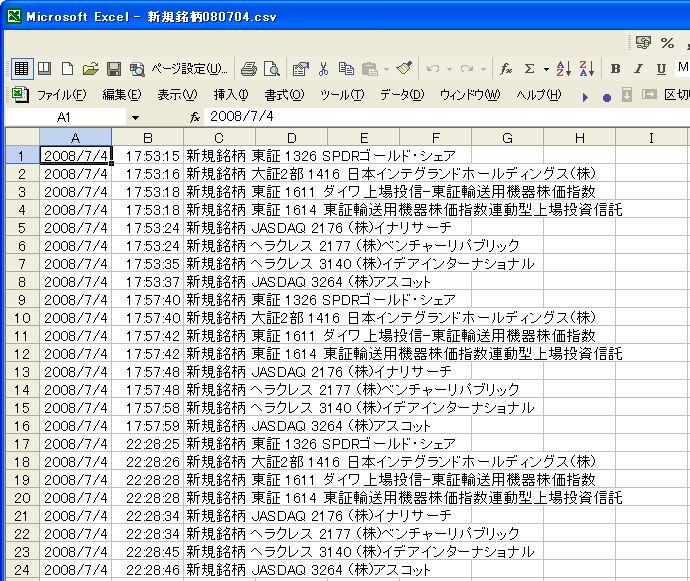
Task: Open the undo history dropdown
Action: point(449,69)
